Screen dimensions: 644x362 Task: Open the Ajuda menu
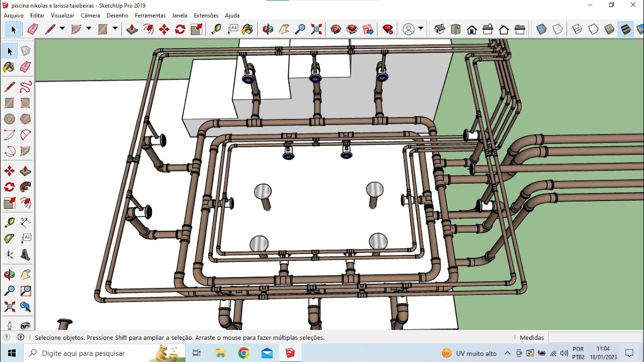[232, 16]
